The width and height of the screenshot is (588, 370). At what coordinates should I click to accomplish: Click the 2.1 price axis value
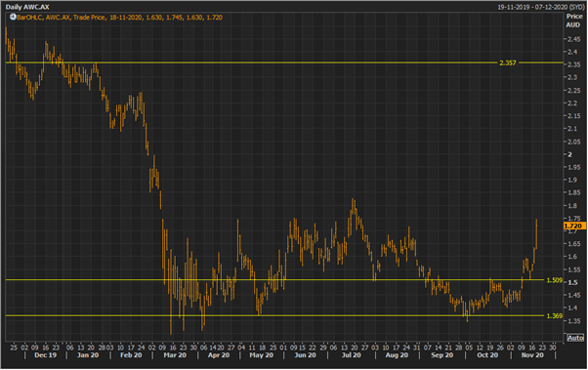572,129
